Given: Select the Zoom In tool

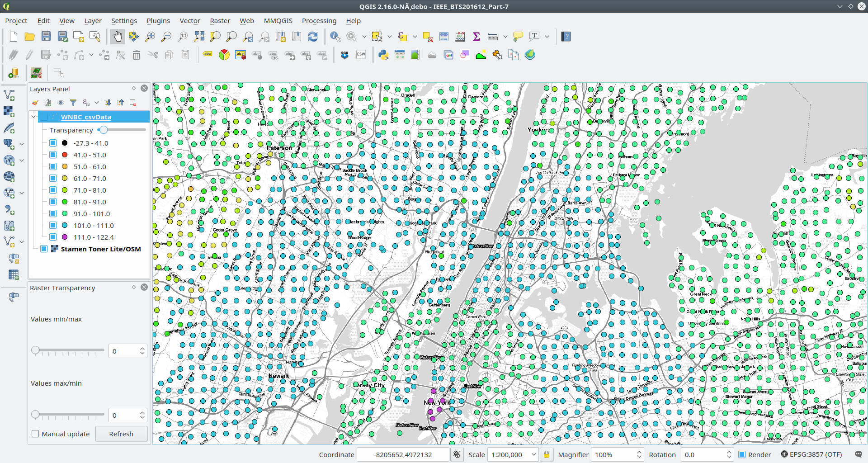Looking at the screenshot, I should click(x=150, y=37).
